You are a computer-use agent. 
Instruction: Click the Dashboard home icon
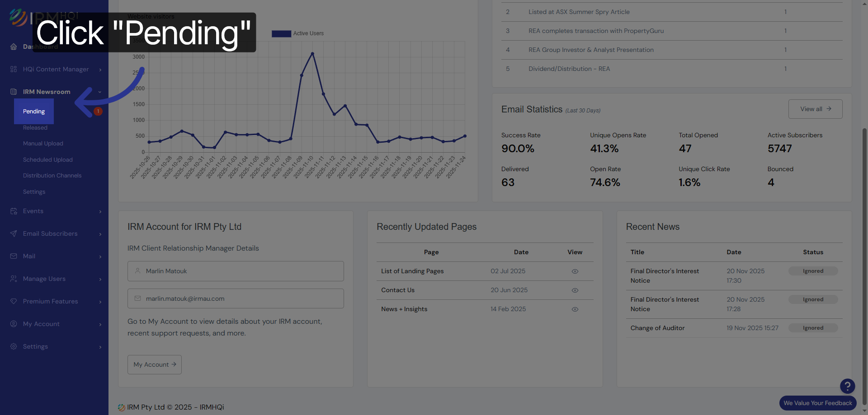14,47
